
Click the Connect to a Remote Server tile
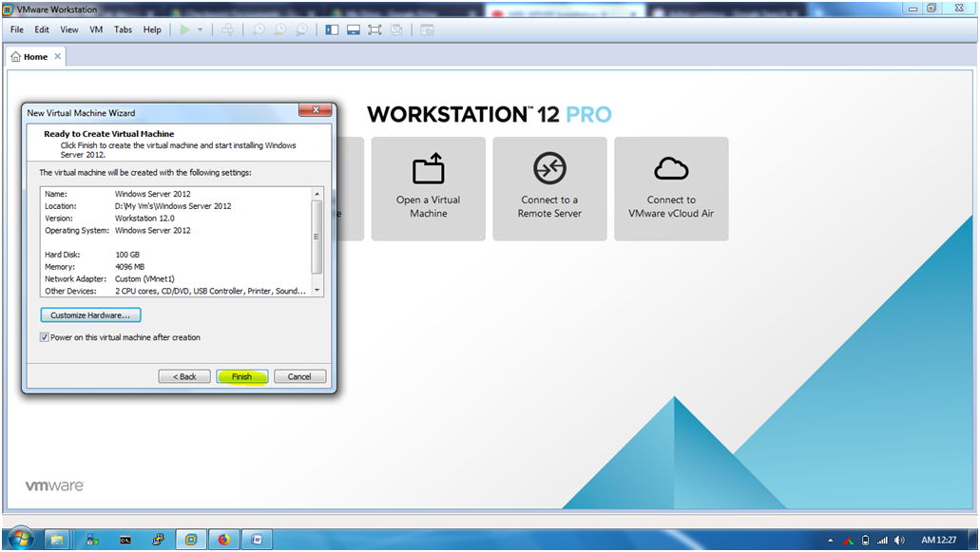click(x=549, y=188)
